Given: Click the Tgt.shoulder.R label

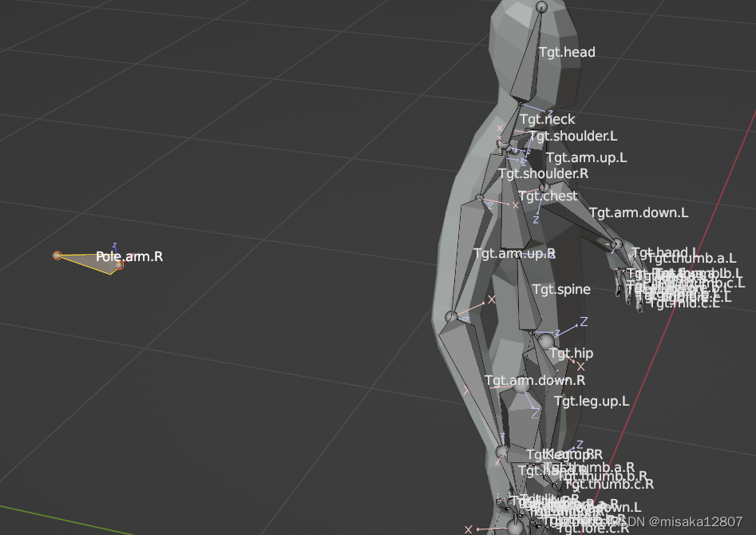Looking at the screenshot, I should [x=544, y=173].
